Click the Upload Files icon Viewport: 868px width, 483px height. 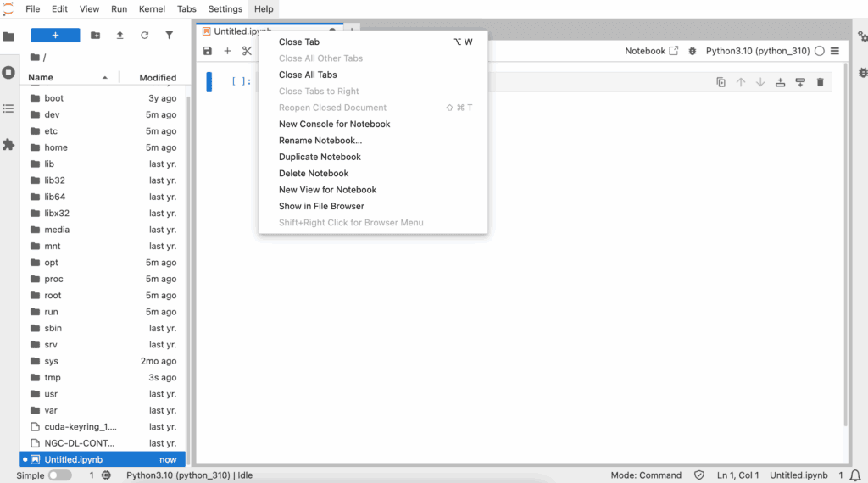click(x=120, y=36)
